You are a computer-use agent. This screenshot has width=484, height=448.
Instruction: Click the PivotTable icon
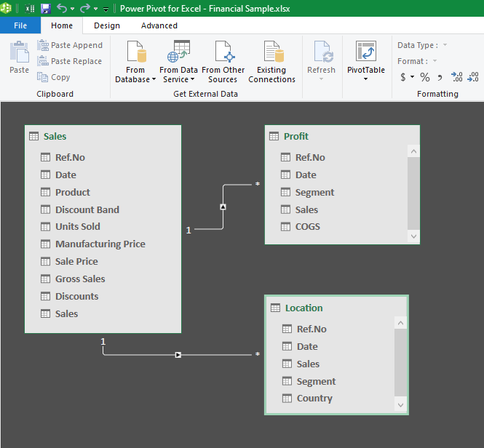tap(365, 52)
